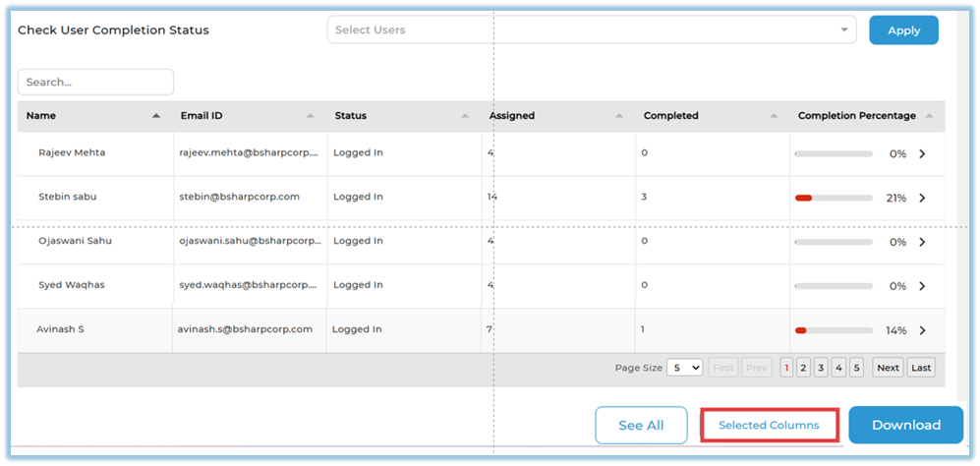Open Selected Columns option
The width and height of the screenshot is (980, 466).
(769, 425)
